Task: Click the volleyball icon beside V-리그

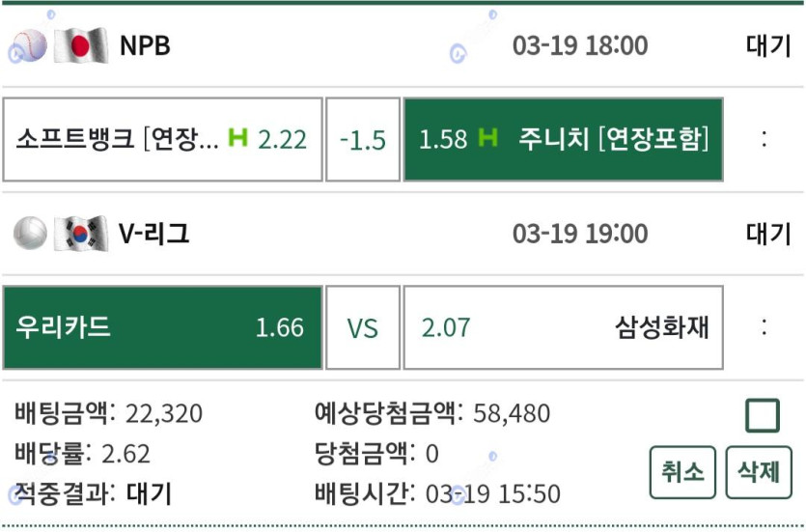Action: tap(30, 234)
